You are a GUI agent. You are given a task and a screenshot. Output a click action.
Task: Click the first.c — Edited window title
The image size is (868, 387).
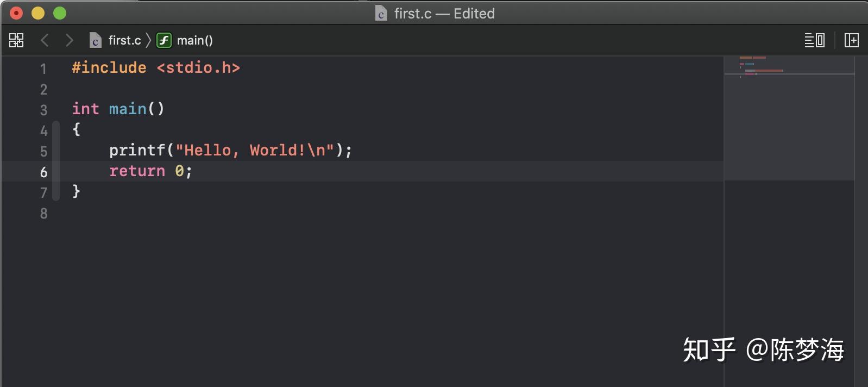444,14
